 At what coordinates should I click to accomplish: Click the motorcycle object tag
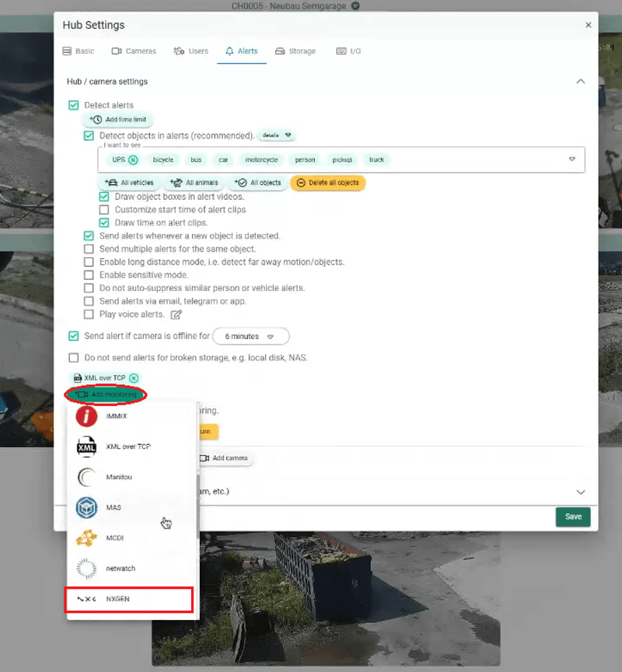pyautogui.click(x=261, y=160)
